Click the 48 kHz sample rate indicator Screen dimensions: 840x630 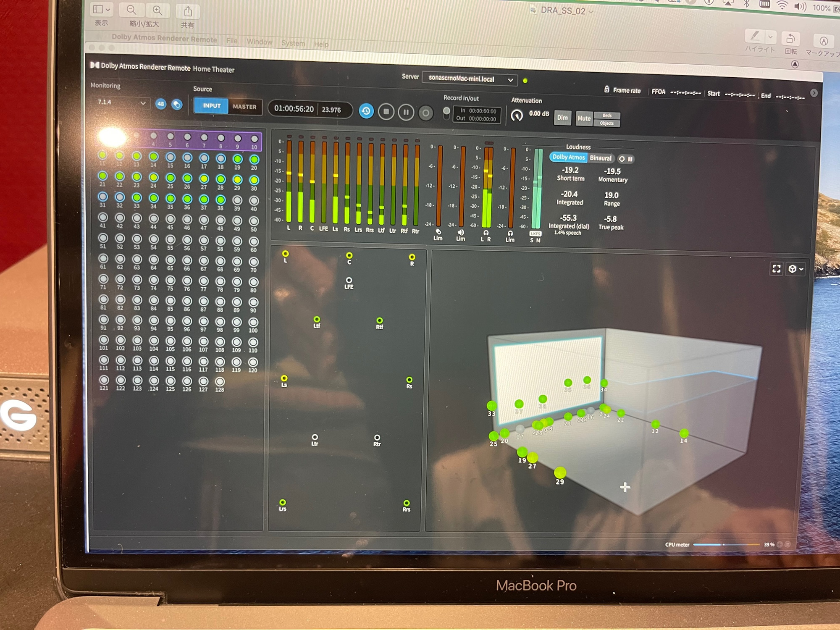click(161, 104)
